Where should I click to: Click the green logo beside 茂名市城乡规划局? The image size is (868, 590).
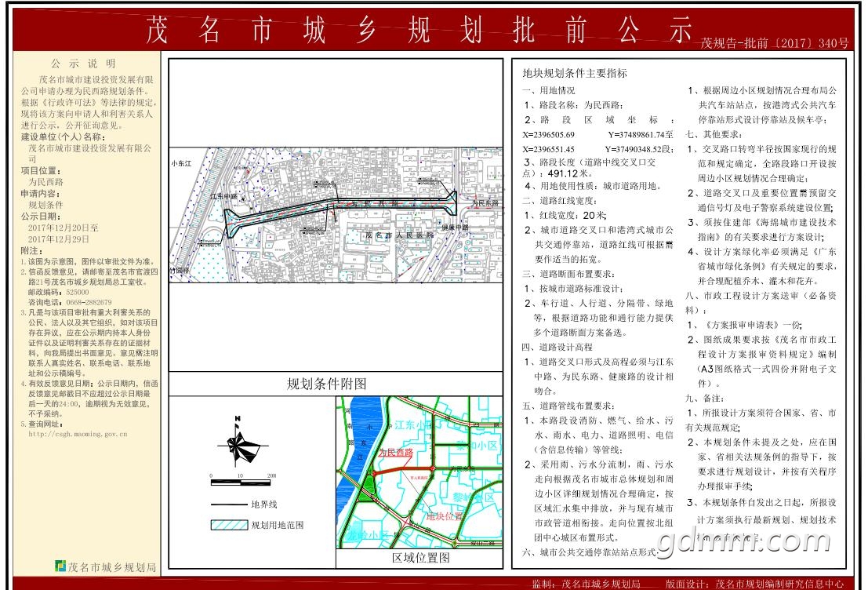[60, 566]
